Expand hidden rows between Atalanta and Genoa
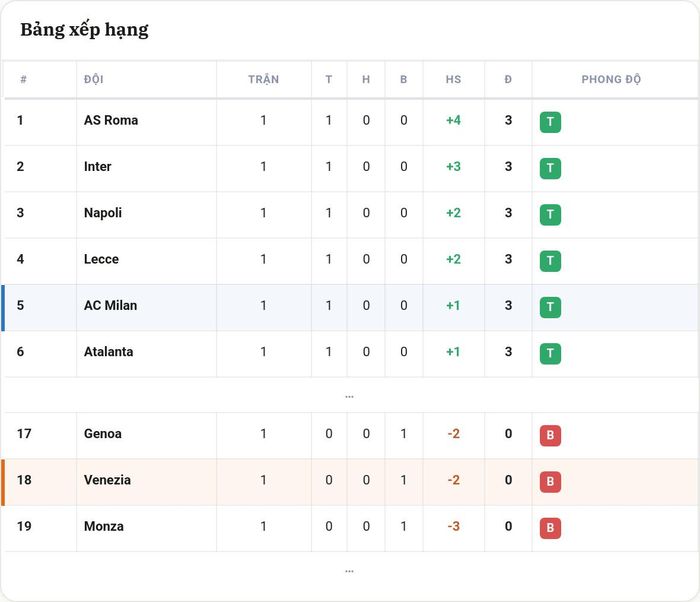 point(350,396)
